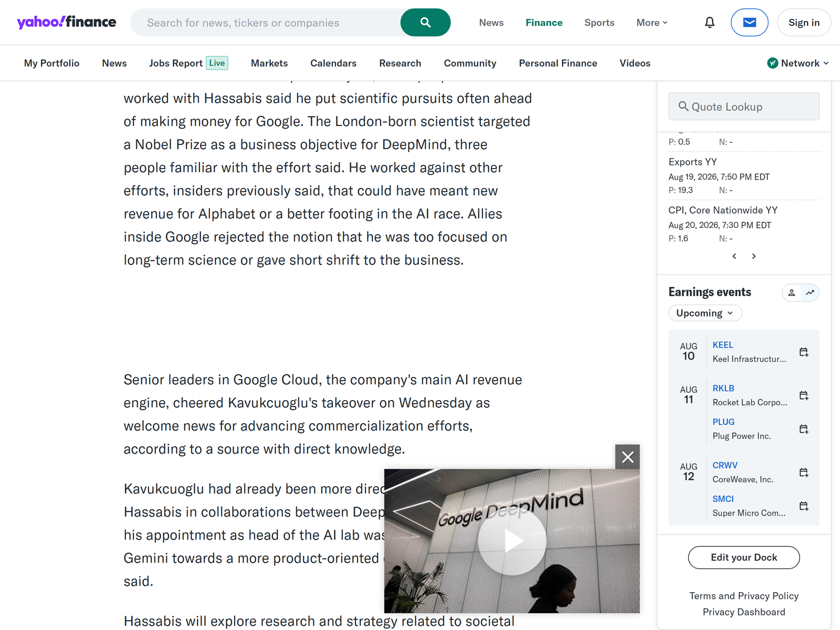Open the PLUG ticker link
Screen dimensions: 840x630
[x=723, y=422]
